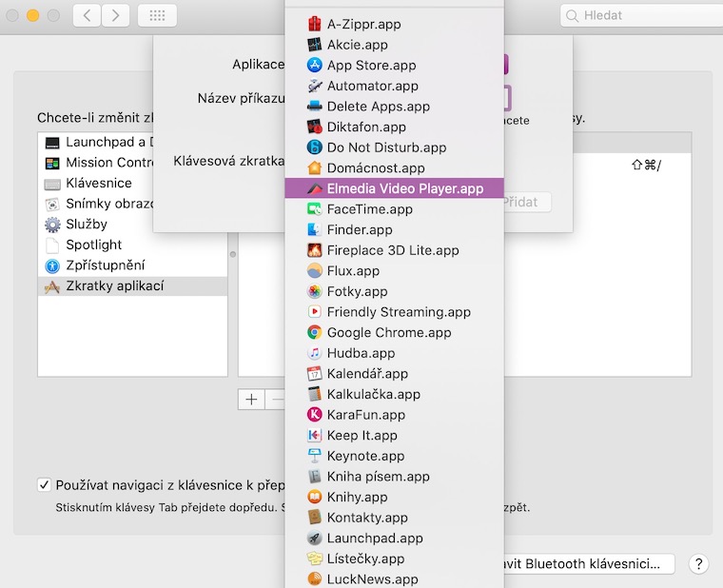The height and width of the screenshot is (588, 723).
Task: Click the Kniha písem.app icon
Action: click(x=315, y=476)
